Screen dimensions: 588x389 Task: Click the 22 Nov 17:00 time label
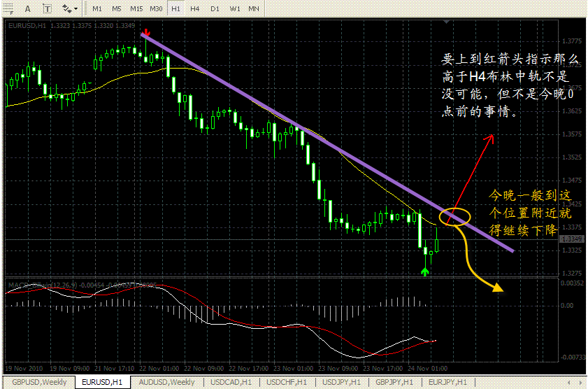tap(249, 369)
